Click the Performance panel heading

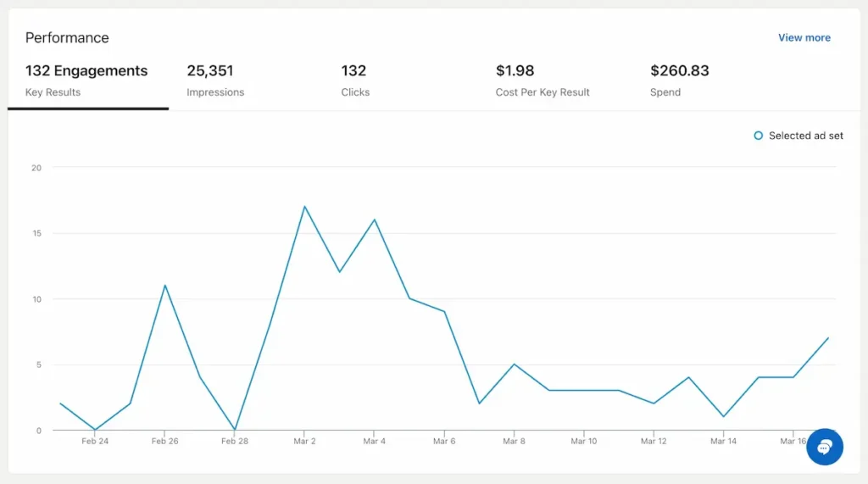click(67, 37)
